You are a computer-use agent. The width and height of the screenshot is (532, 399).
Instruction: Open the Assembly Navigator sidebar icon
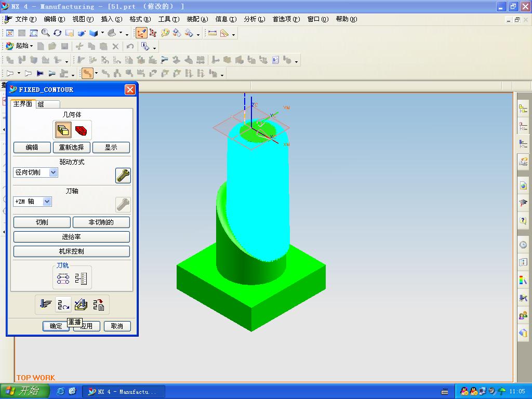pyautogui.click(x=523, y=109)
